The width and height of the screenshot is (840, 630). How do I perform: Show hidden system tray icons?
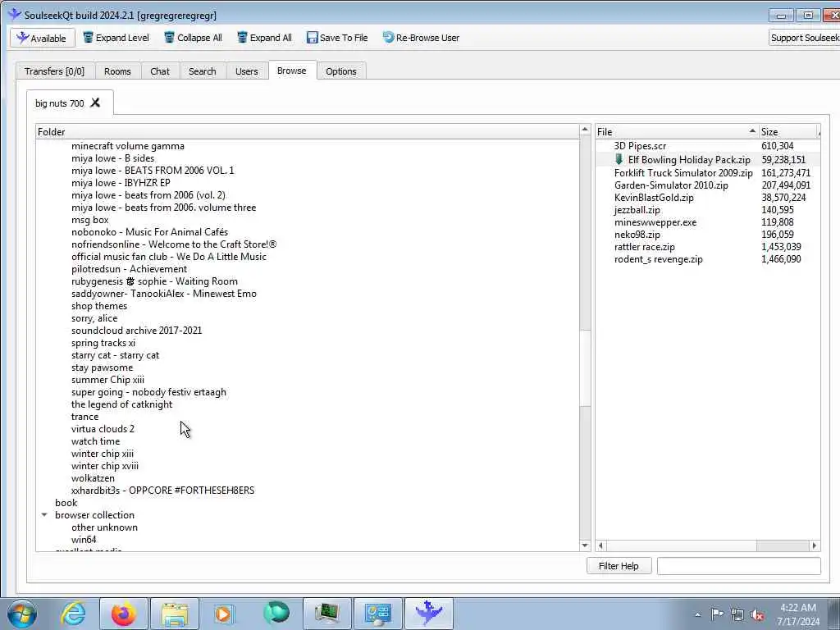(697, 615)
